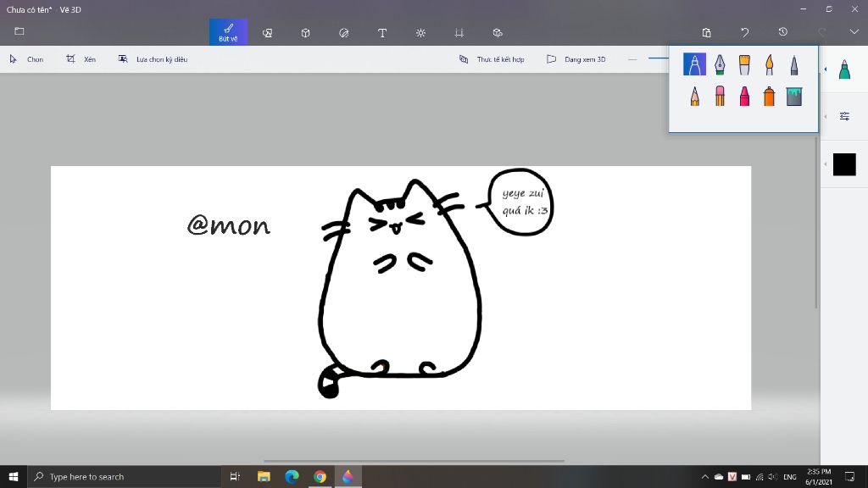Click the @mon text on canvas
Image resolution: width=868 pixels, height=488 pixels.
229,225
